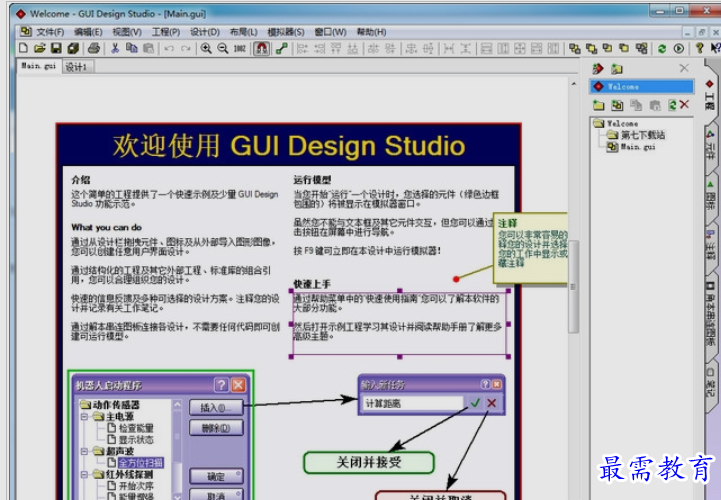The height and width of the screenshot is (500, 721).
Task: Add new design file in project panel
Action: pos(617,105)
